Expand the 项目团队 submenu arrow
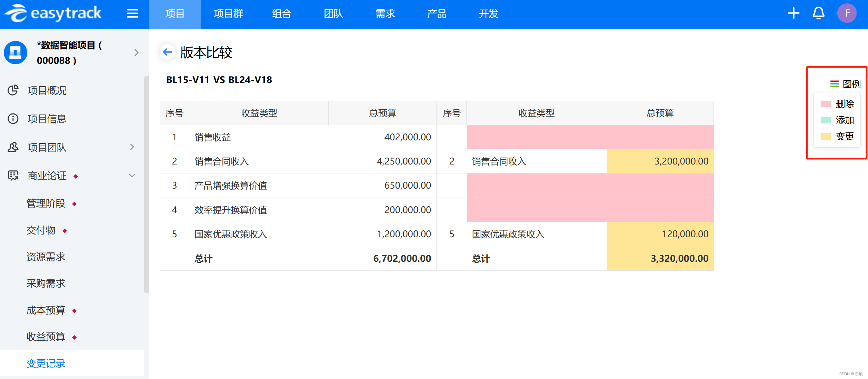This screenshot has width=868, height=379. [x=132, y=147]
